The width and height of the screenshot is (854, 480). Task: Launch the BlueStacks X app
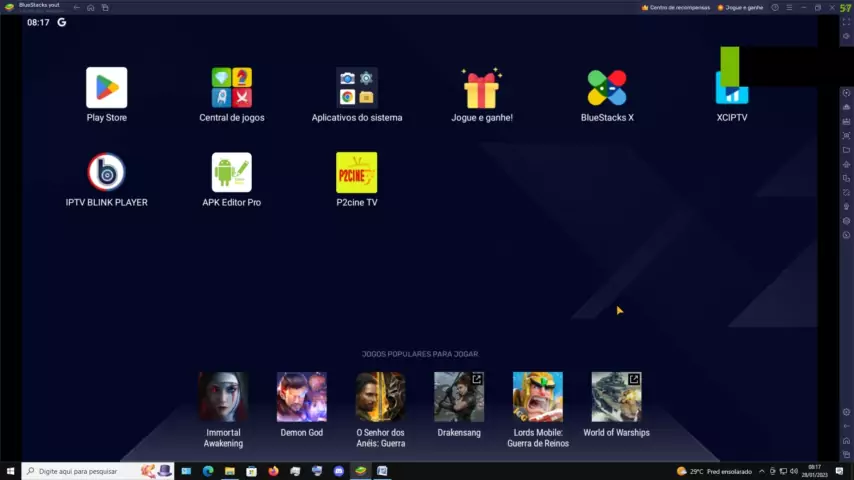(x=607, y=88)
